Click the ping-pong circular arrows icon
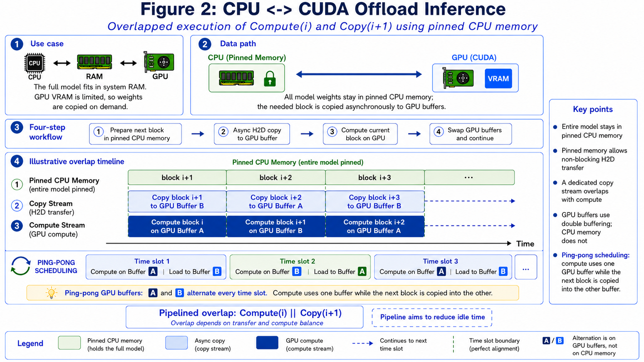Screen dimensions: 644x362 20,266
